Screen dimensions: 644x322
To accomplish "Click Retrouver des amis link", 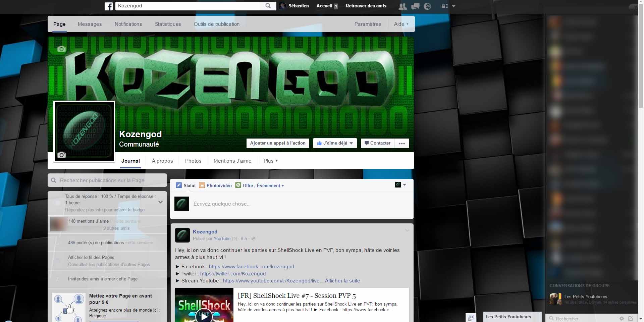I will (366, 6).
